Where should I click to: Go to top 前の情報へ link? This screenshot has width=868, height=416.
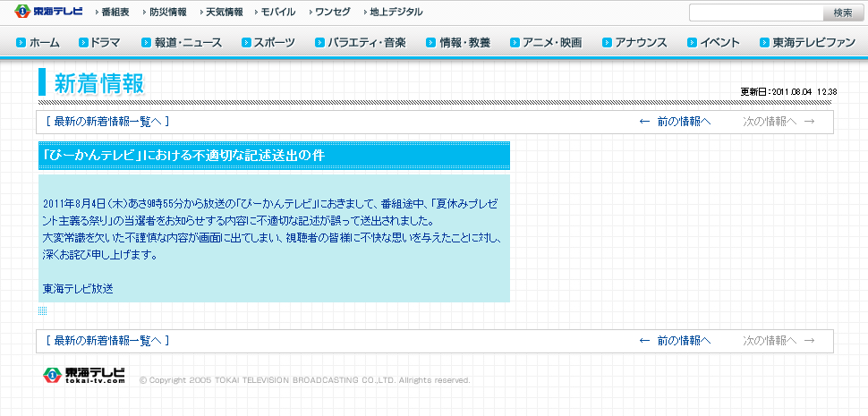click(675, 122)
